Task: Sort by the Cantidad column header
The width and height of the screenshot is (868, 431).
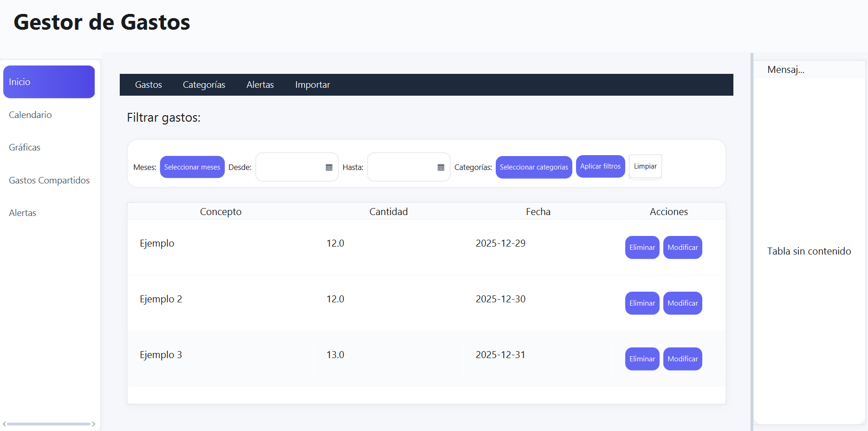Action: click(389, 212)
